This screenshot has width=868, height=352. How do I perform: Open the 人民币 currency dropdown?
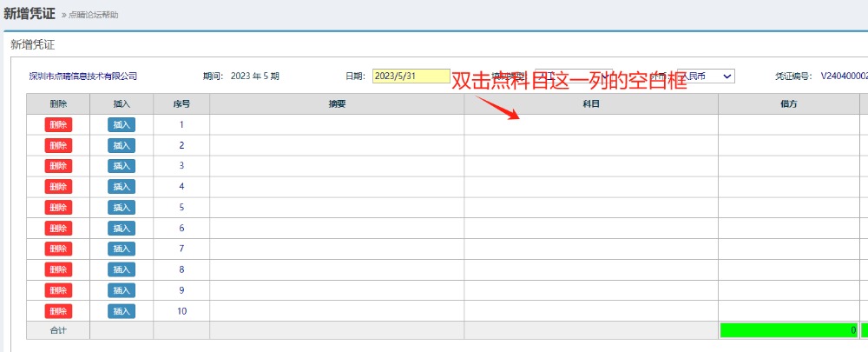click(x=705, y=76)
